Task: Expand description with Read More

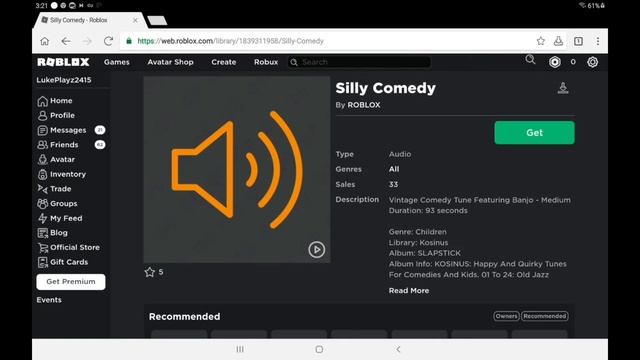Action: pyautogui.click(x=409, y=291)
